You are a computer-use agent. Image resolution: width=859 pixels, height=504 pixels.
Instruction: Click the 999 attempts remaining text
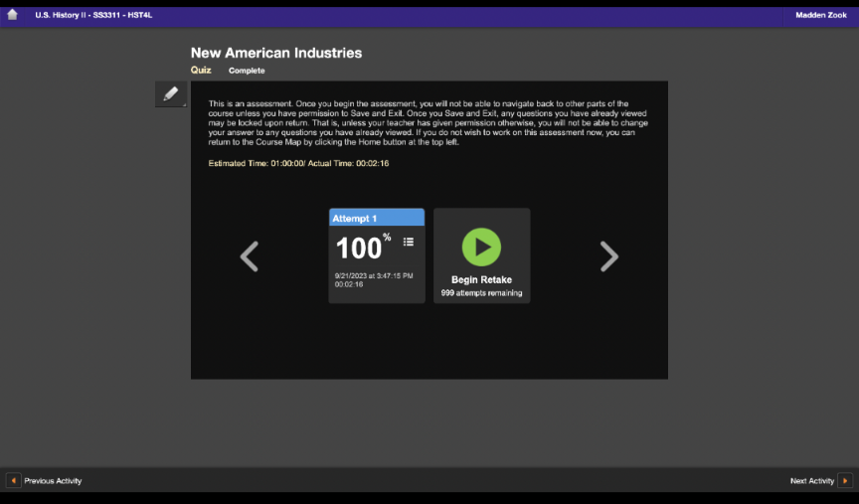[x=481, y=293]
